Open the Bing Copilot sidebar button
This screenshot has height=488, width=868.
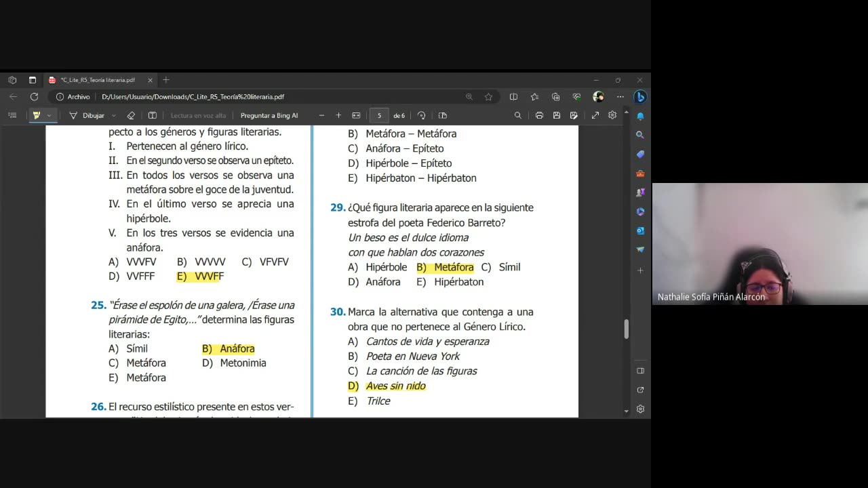tap(639, 97)
